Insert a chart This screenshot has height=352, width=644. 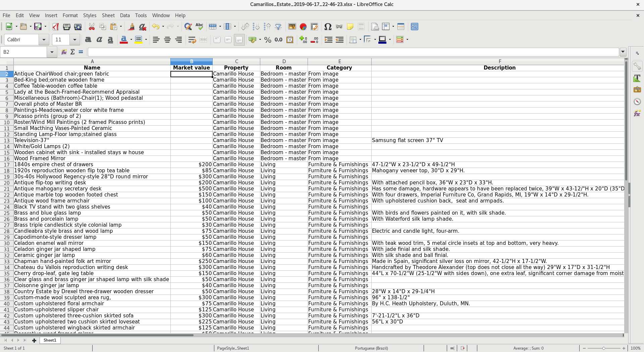[x=303, y=27]
